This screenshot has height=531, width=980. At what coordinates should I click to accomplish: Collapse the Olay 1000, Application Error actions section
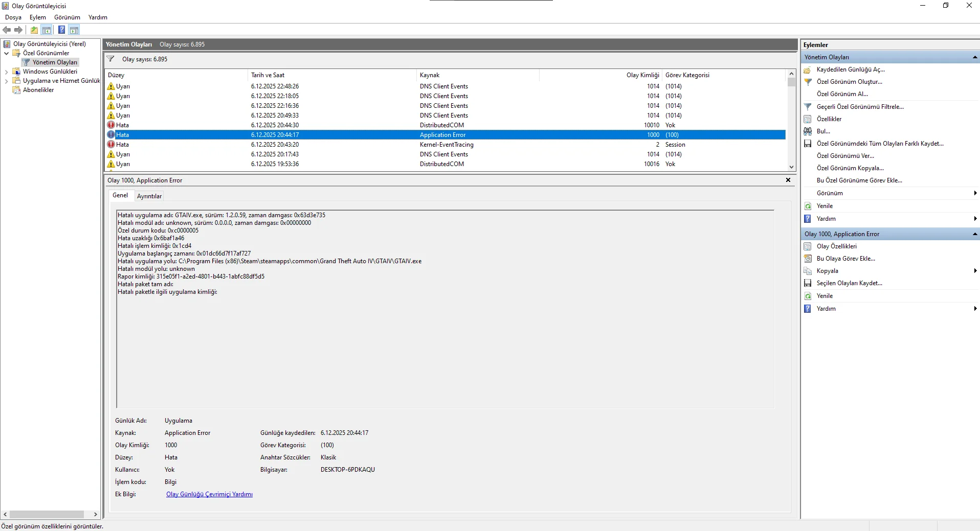click(x=975, y=234)
